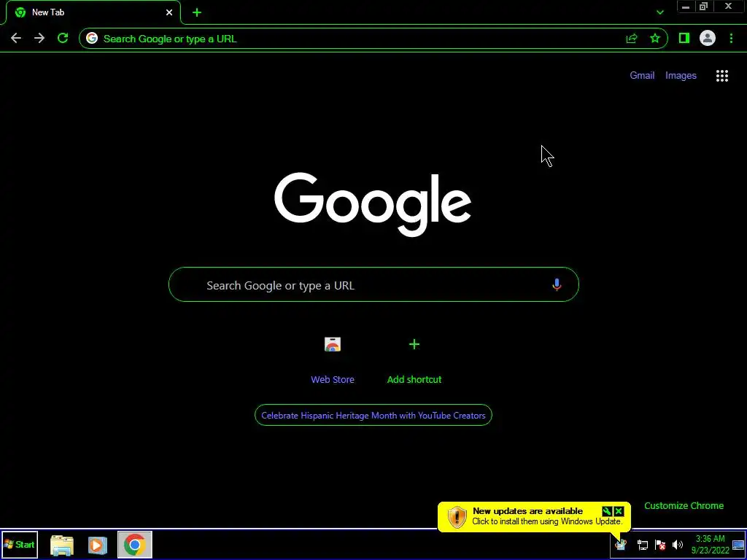Image resolution: width=747 pixels, height=560 pixels.
Task: Start voice search with microphone
Action: tap(557, 285)
